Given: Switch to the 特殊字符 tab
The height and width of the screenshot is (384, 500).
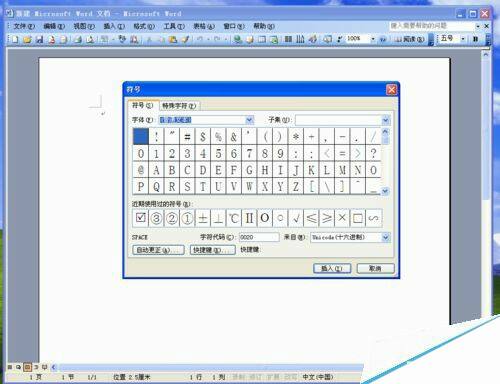Looking at the screenshot, I should click(179, 106).
